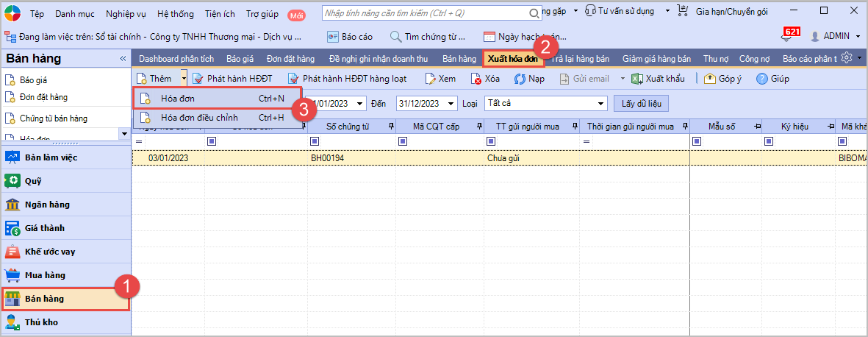Click the Xóa (delete) toolbar icon
Screen dimensions: 868x337
tap(476, 79)
